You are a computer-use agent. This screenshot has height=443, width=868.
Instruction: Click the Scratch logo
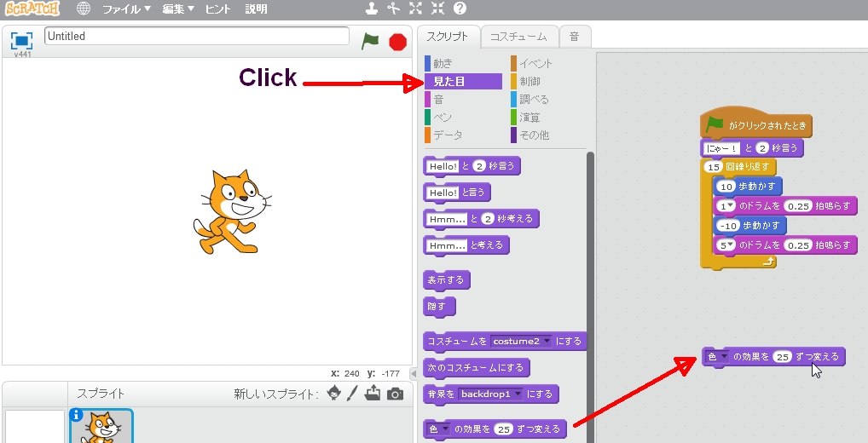pyautogui.click(x=32, y=9)
